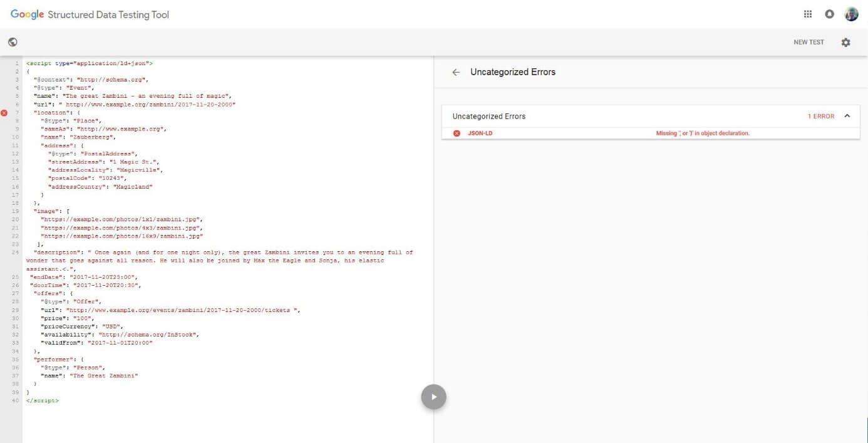The height and width of the screenshot is (443, 868).
Task: Click the 16x9/zambini.jpg image URL line
Action: tap(121, 236)
